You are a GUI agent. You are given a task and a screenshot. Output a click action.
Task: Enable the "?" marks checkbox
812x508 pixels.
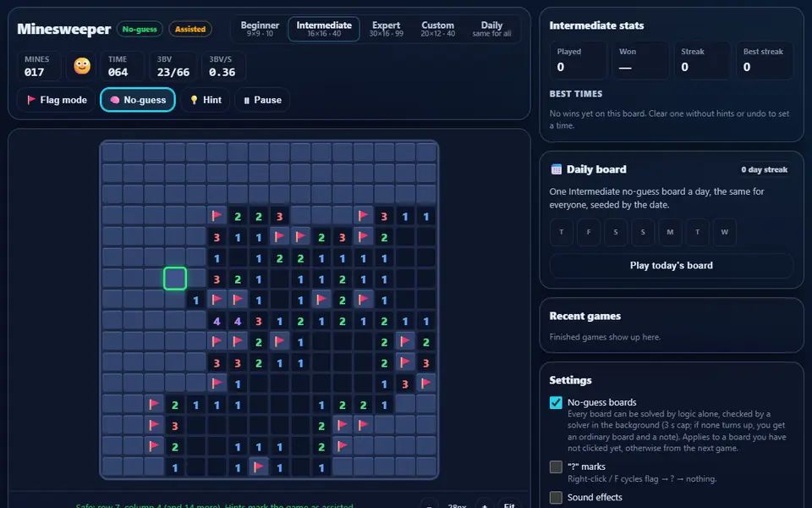coord(556,467)
